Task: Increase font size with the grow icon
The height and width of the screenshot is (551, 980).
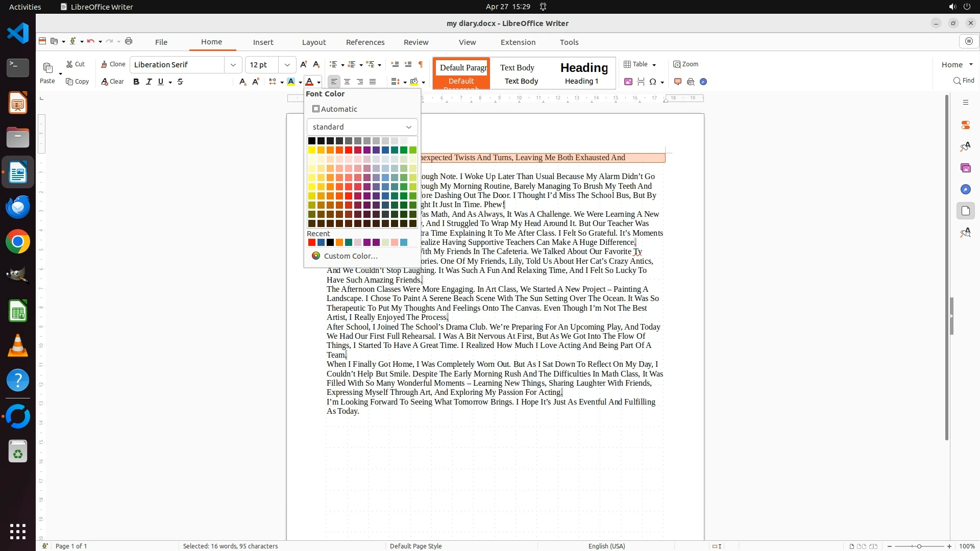Action: 304,64
